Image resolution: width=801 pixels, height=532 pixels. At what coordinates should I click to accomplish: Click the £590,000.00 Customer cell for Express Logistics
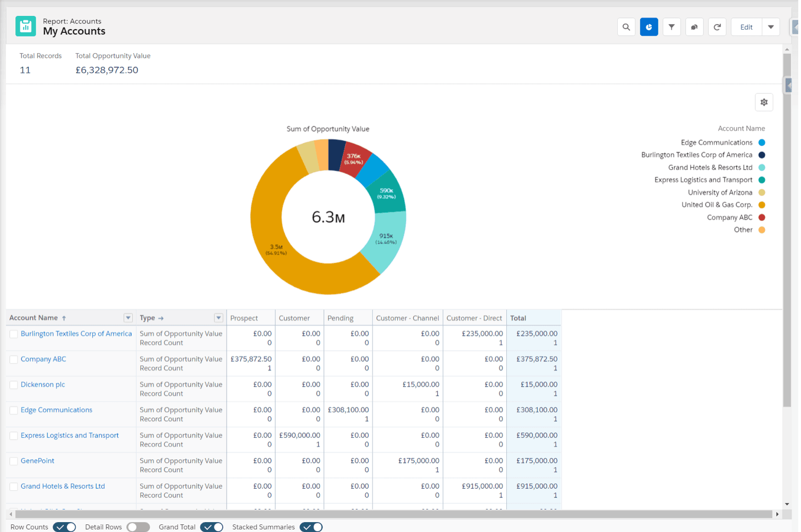tap(300, 435)
